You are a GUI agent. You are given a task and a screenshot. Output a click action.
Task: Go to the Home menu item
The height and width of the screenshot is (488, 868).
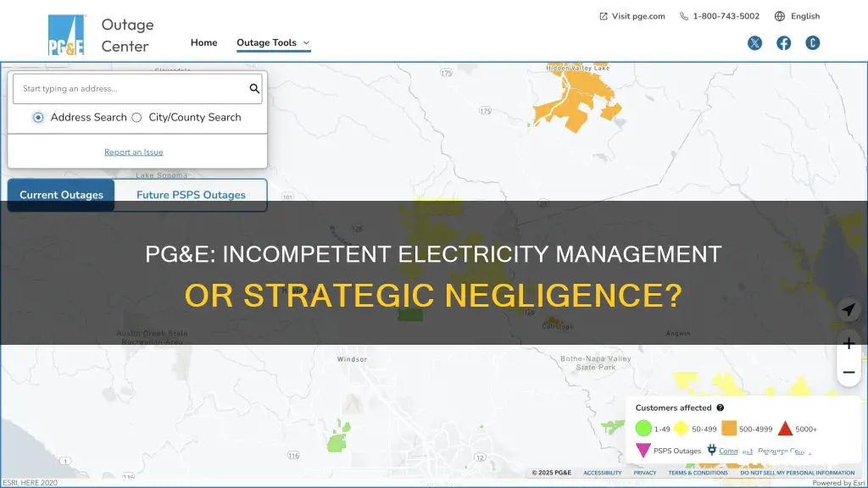[x=203, y=42]
